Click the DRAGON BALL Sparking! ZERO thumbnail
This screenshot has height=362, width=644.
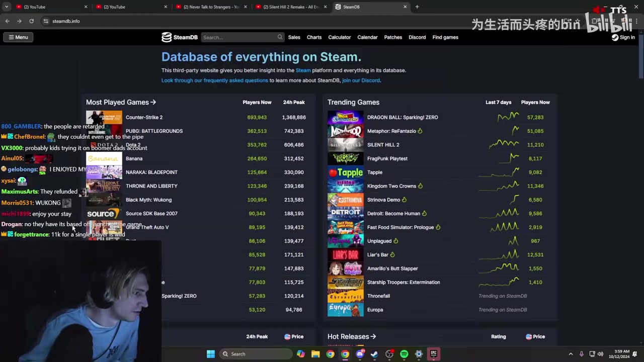[x=345, y=117]
